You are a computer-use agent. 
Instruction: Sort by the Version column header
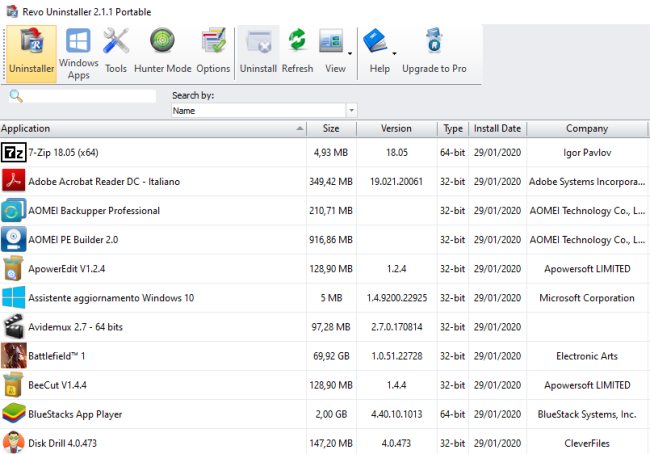pos(396,129)
